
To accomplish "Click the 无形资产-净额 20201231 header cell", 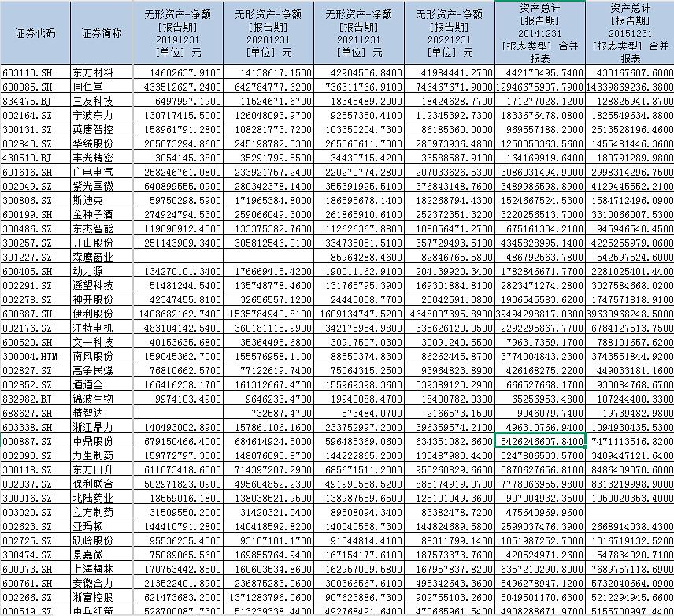I will [x=268, y=33].
